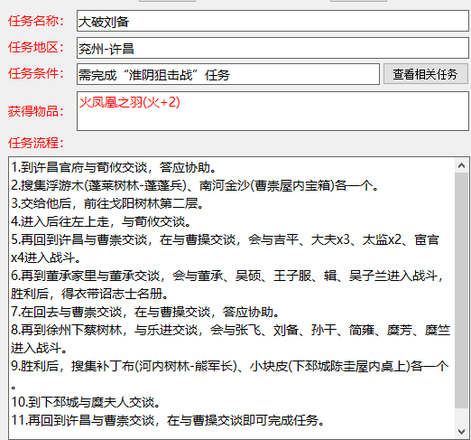
Task: Click step 5 line mentioning 吉平 and 大夫x3
Action: [x=225, y=239]
